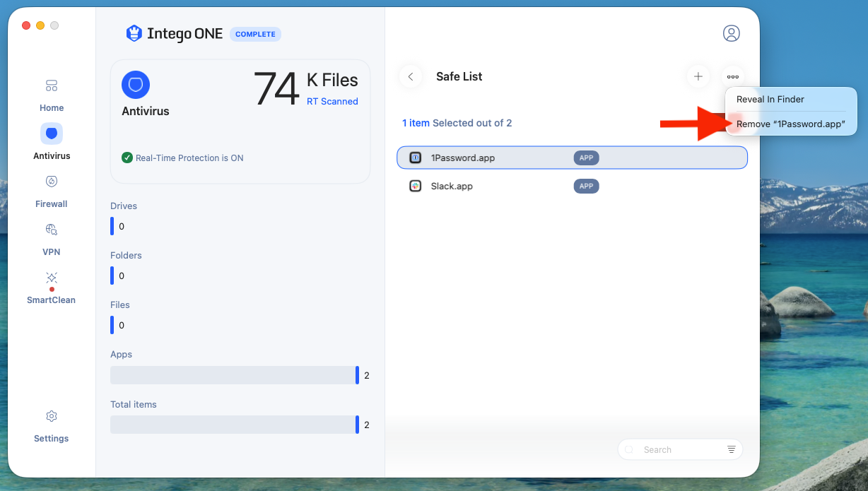
Task: Go back using the Safe List chevron
Action: pyautogui.click(x=411, y=76)
